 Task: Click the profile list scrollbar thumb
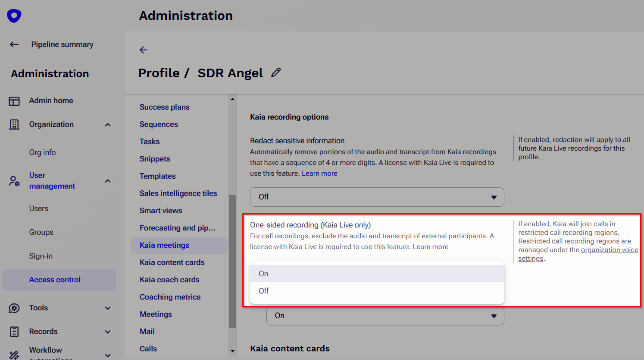click(232, 262)
